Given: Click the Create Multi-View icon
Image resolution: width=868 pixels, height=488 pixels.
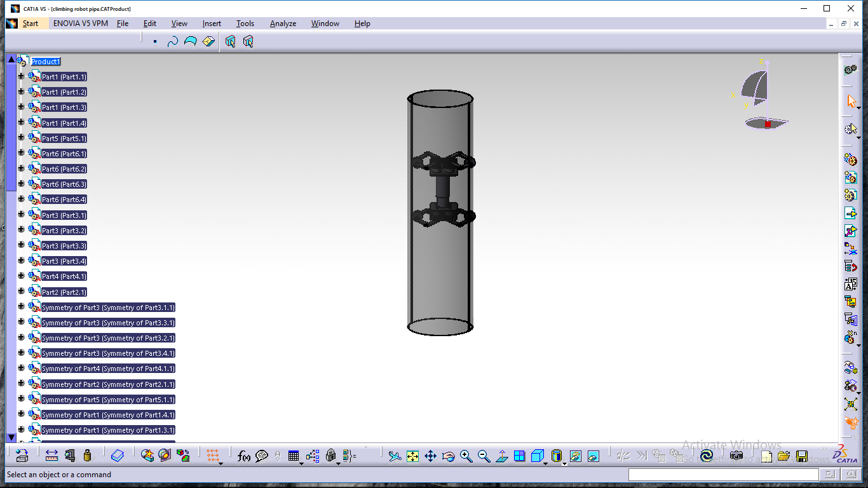Looking at the screenshot, I should 519,456.
